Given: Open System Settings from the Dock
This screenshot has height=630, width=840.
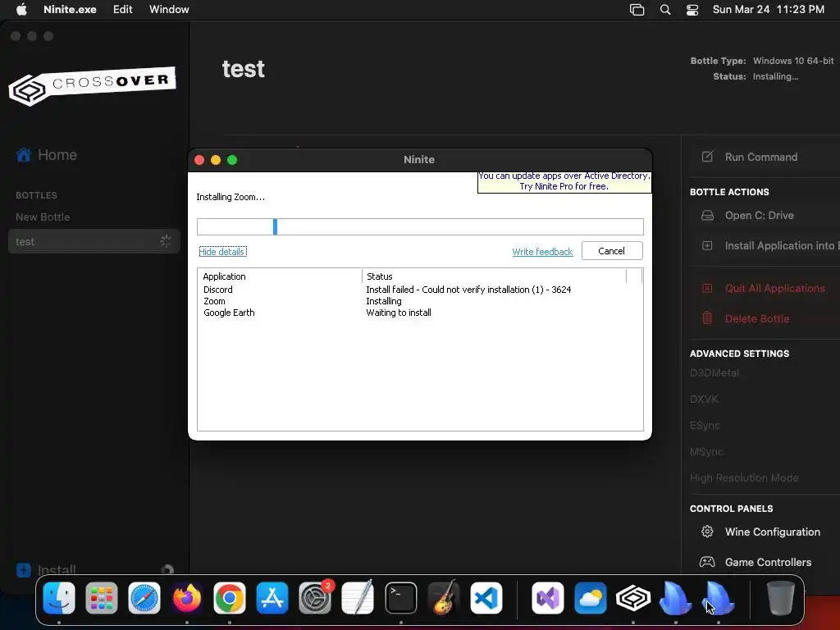Looking at the screenshot, I should coord(315,598).
